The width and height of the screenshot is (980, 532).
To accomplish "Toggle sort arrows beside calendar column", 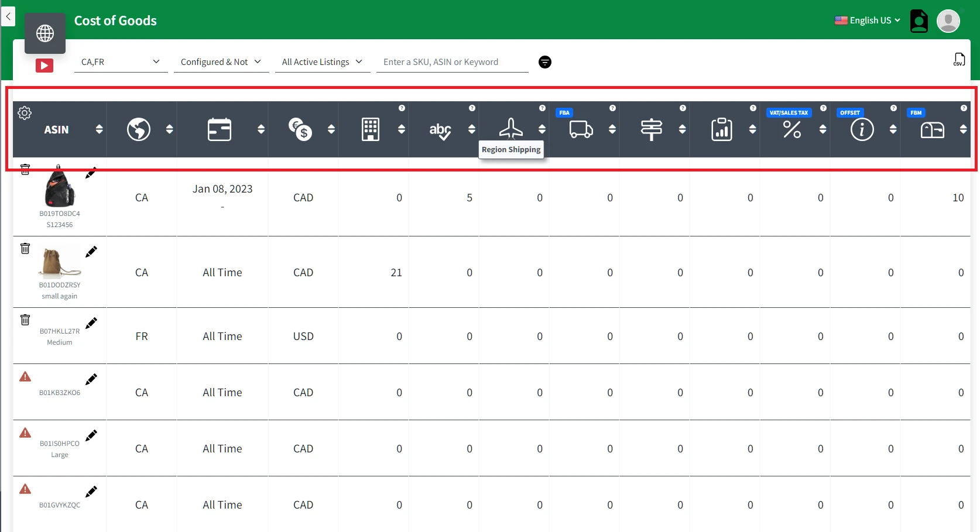I will (x=261, y=129).
